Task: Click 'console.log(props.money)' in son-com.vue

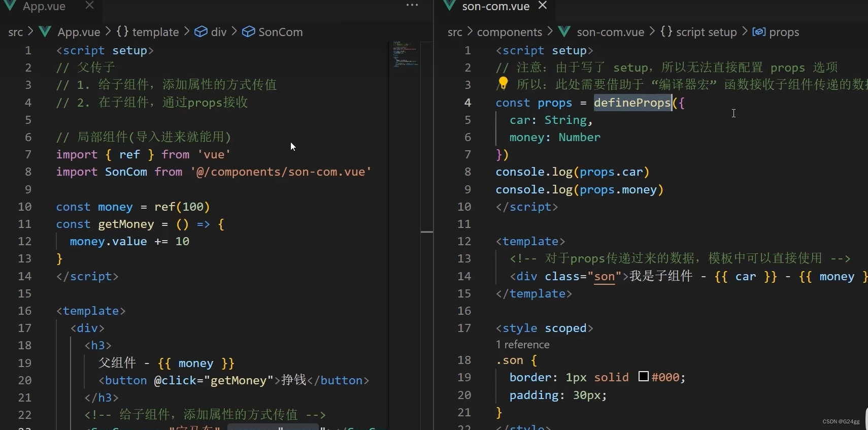Action: pos(580,189)
